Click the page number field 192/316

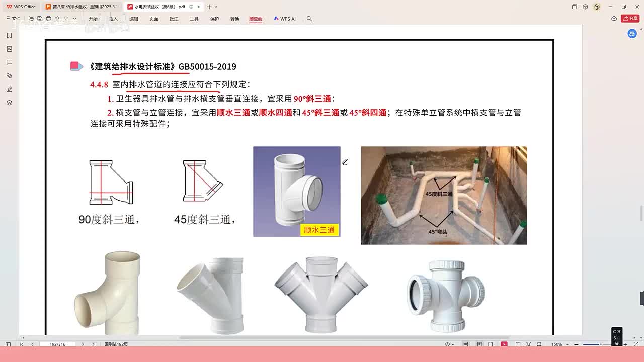[57, 344]
